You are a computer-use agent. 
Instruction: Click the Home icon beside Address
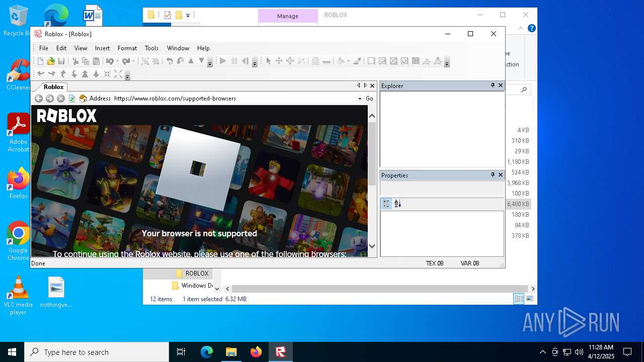pos(84,99)
